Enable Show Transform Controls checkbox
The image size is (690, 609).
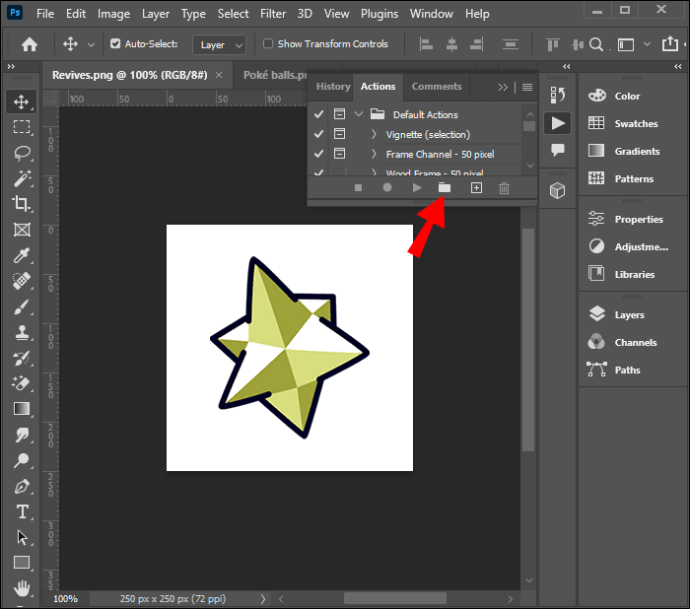(268, 44)
